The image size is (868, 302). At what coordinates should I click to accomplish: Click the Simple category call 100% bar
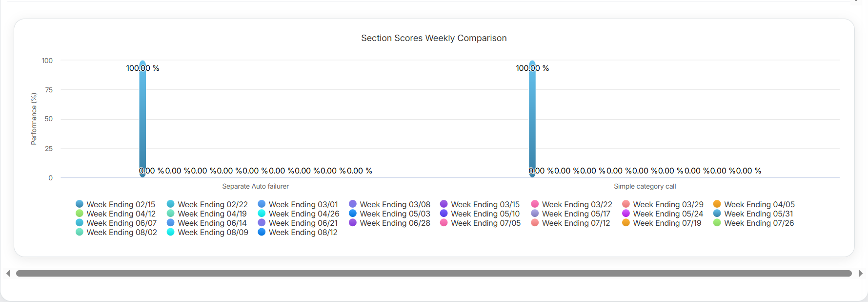(532, 122)
